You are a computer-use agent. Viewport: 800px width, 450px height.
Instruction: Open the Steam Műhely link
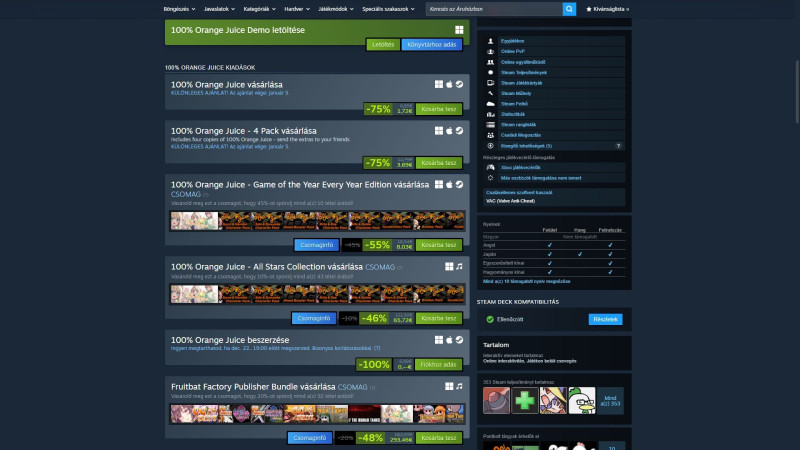tap(516, 93)
